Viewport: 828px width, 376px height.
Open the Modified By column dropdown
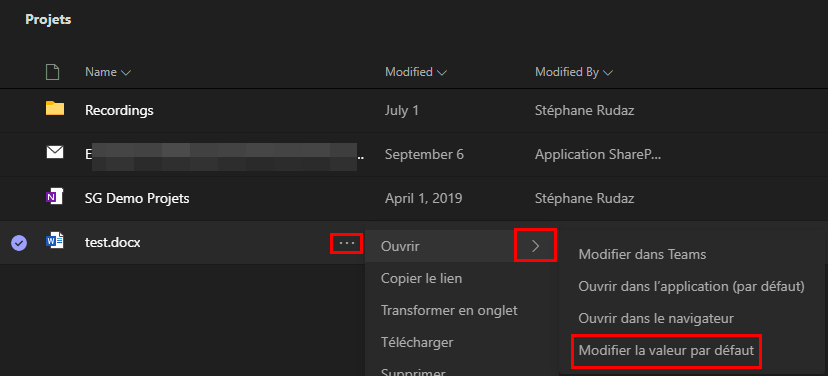tap(574, 72)
